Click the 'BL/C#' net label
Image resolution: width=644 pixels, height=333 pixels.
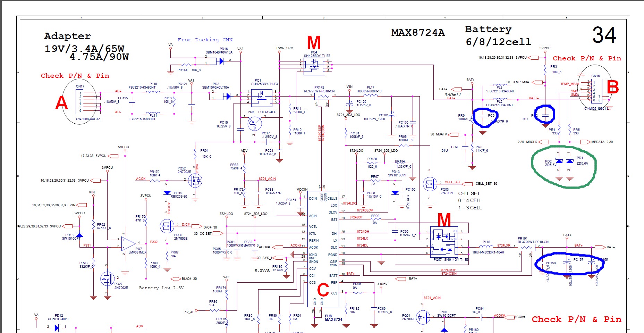pyautogui.click(x=187, y=279)
